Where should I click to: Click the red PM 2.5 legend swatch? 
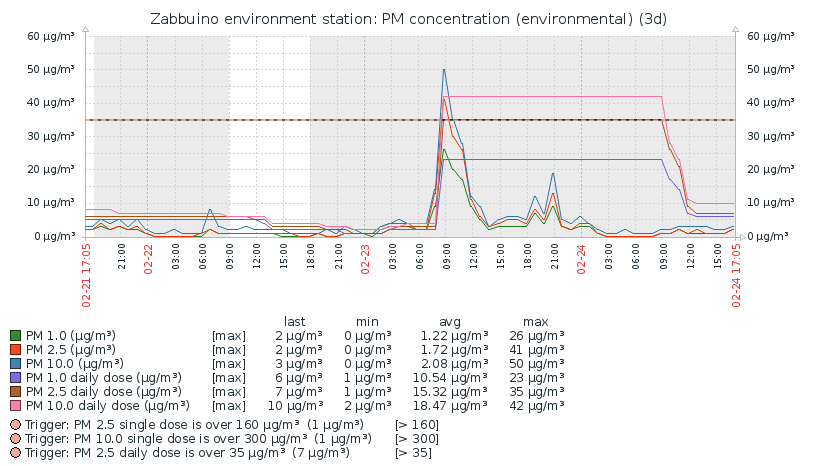(x=15, y=350)
